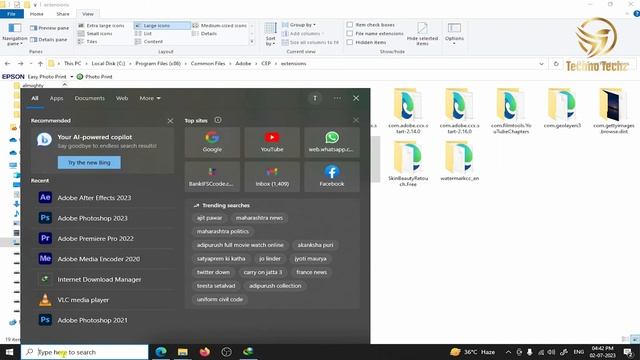Click Try the new Bing button

[89, 162]
